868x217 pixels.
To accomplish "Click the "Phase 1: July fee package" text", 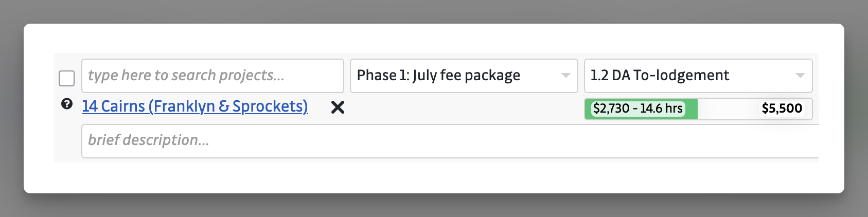I will click(x=438, y=76).
